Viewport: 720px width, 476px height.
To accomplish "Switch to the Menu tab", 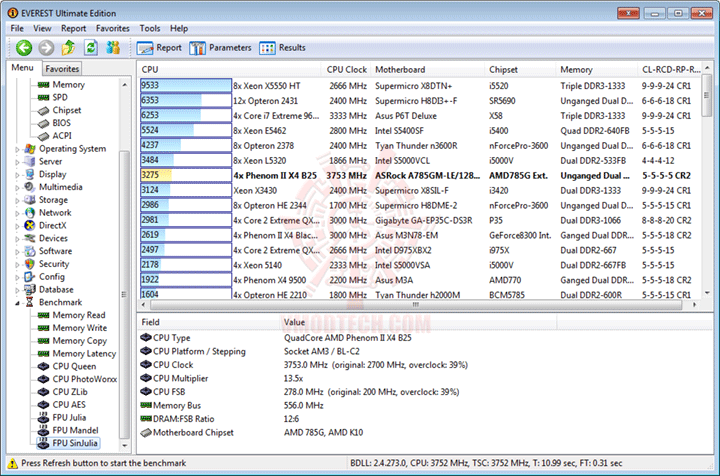I will pyautogui.click(x=22, y=68).
